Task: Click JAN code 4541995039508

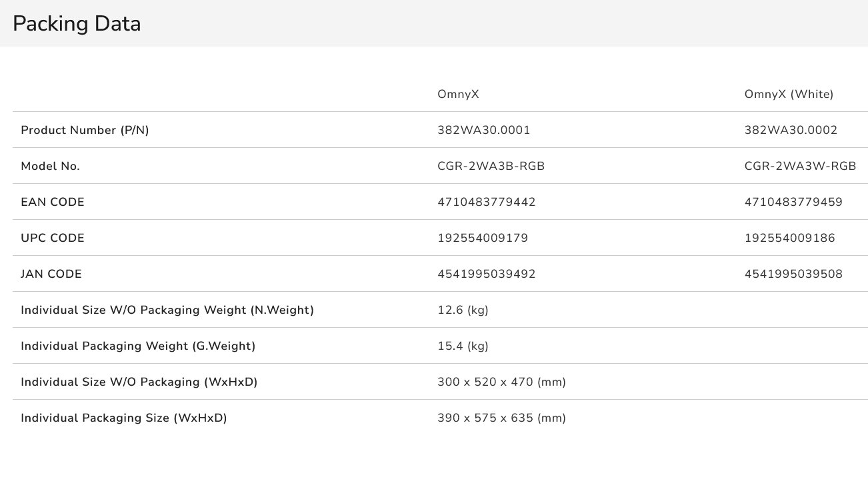Action: 793,274
